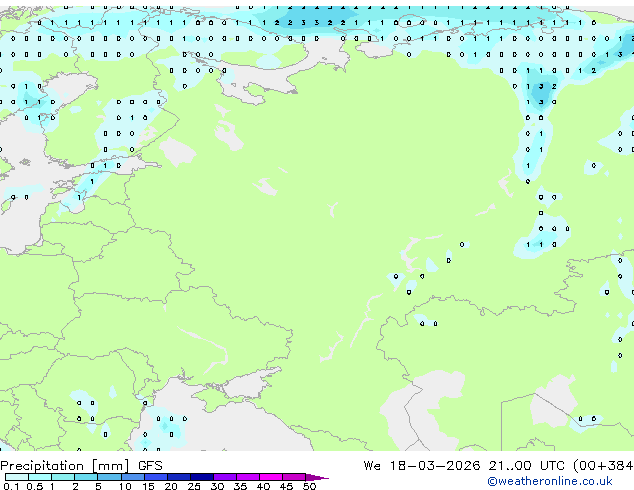Click the '21..00 UTC' time text
The width and height of the screenshot is (634, 490).
click(x=526, y=466)
